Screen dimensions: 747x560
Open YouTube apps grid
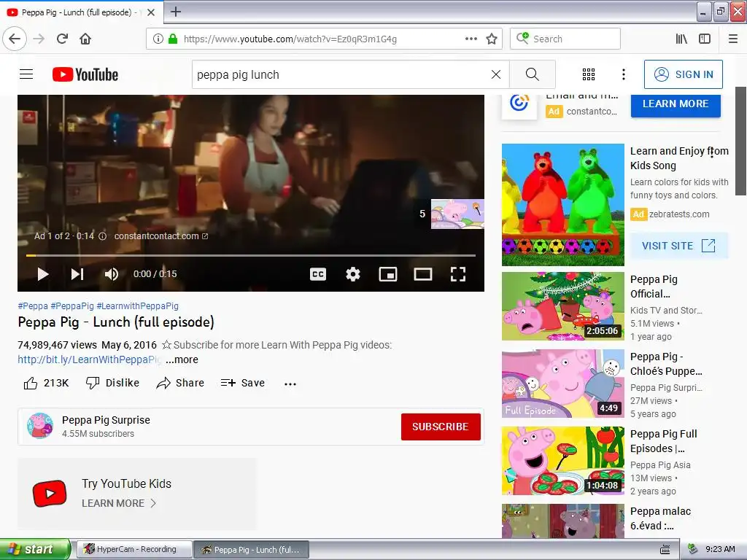[589, 74]
